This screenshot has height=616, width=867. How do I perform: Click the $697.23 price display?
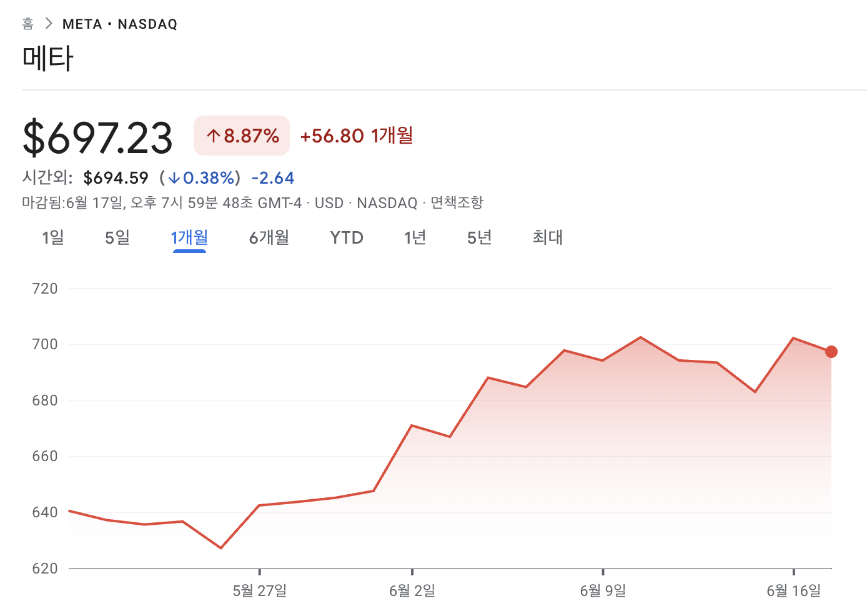[97, 137]
